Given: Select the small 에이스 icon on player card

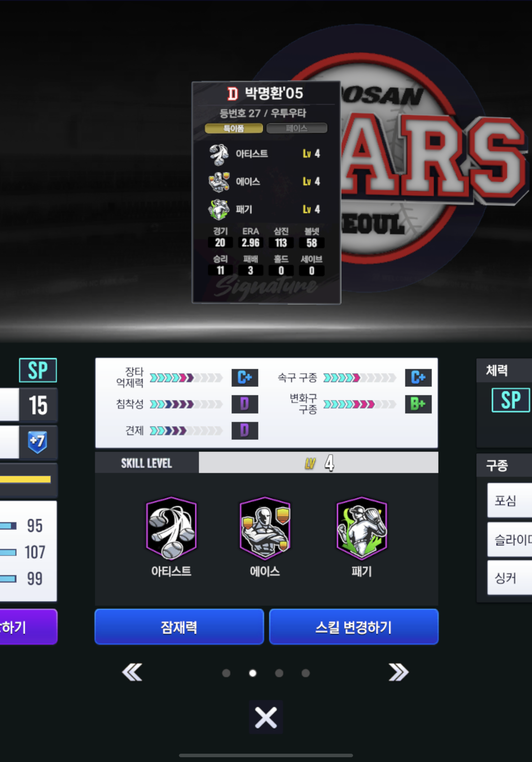Looking at the screenshot, I should [219, 182].
